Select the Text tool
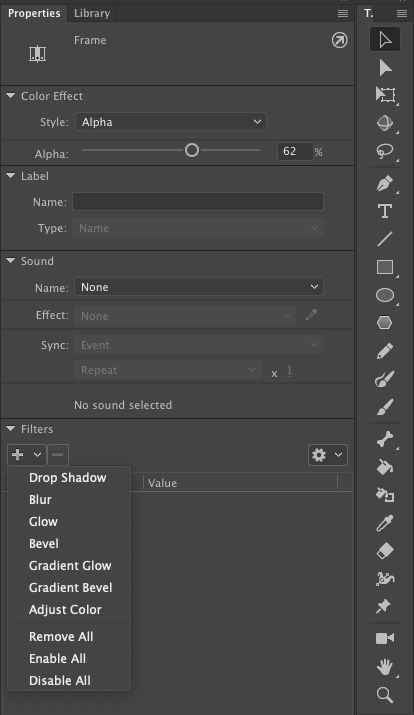414x715 pixels. pos(385,211)
